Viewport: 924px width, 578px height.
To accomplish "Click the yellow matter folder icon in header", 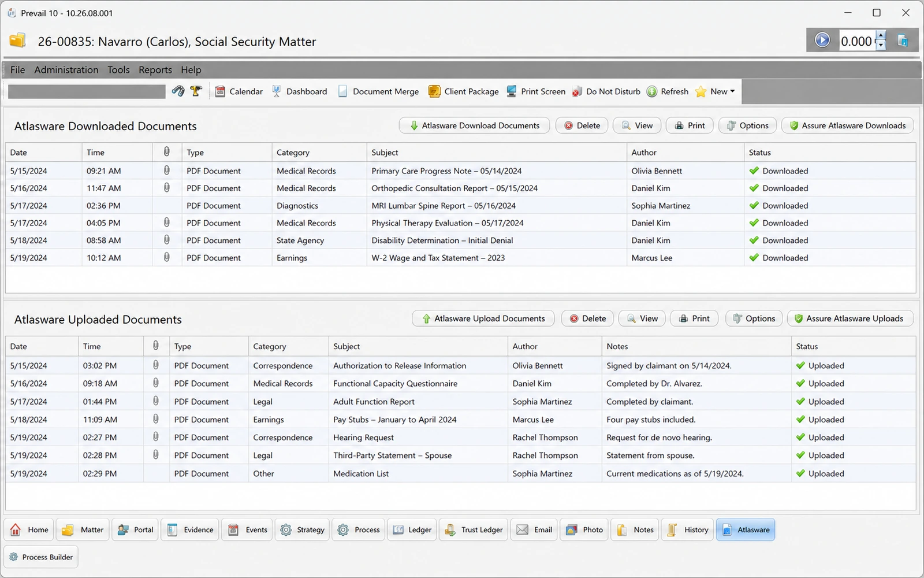I will 18,40.
